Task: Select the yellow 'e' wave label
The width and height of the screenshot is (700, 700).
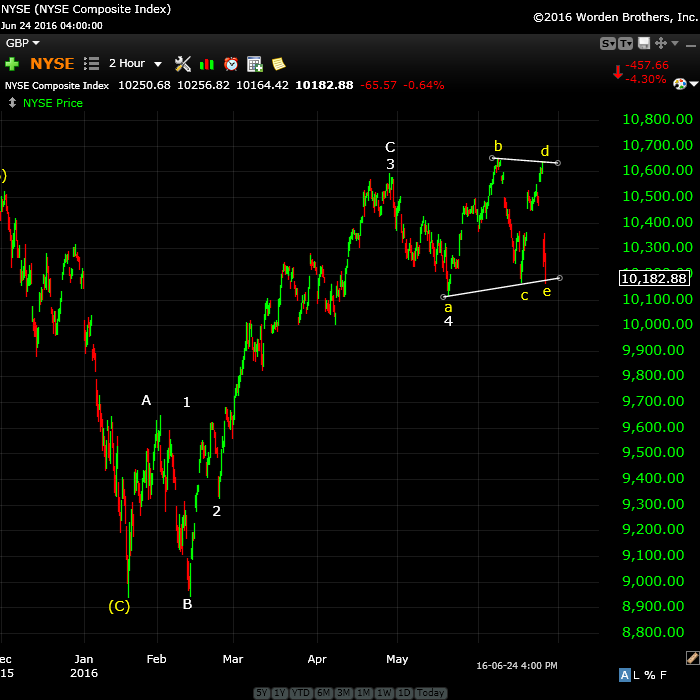Action: click(546, 292)
